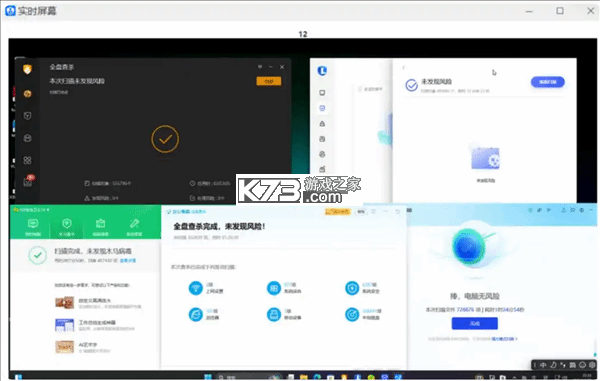This screenshot has width=600, height=381.
Task: Select the monitor icon in the white window sidebar
Action: 322,93
